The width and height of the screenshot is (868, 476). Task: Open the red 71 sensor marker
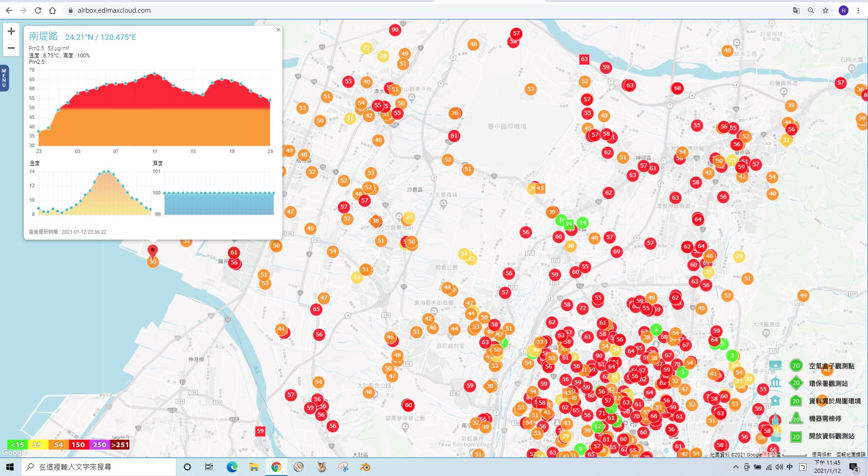click(x=601, y=413)
